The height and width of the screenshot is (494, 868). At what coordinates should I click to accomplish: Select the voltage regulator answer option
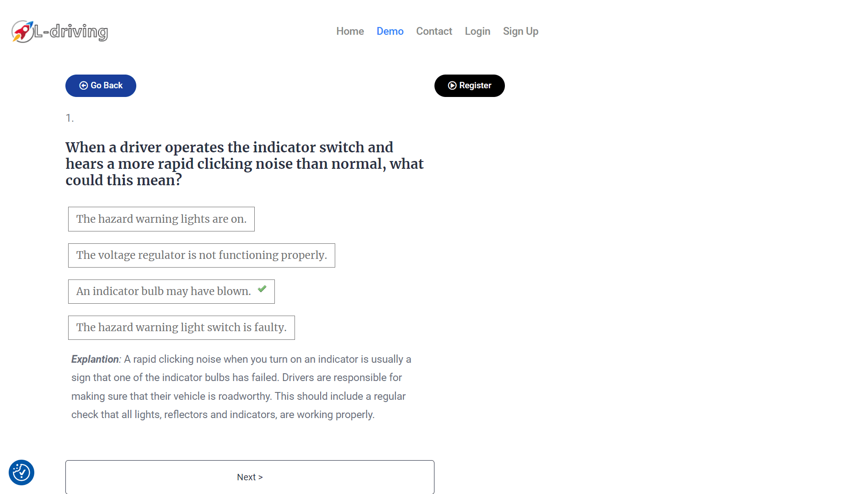tap(201, 255)
